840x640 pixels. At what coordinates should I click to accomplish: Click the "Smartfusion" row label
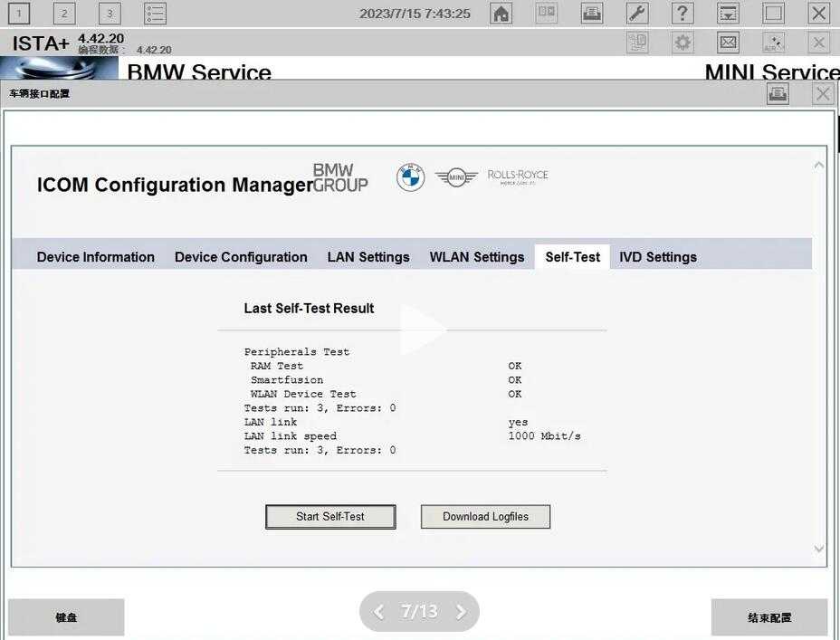point(287,379)
